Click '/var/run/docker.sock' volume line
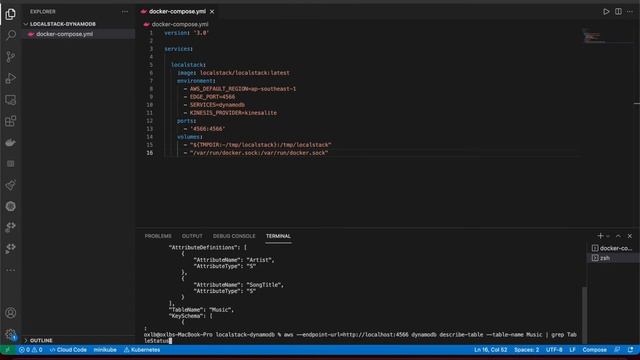This screenshot has width=640, height=360. [x=259, y=153]
